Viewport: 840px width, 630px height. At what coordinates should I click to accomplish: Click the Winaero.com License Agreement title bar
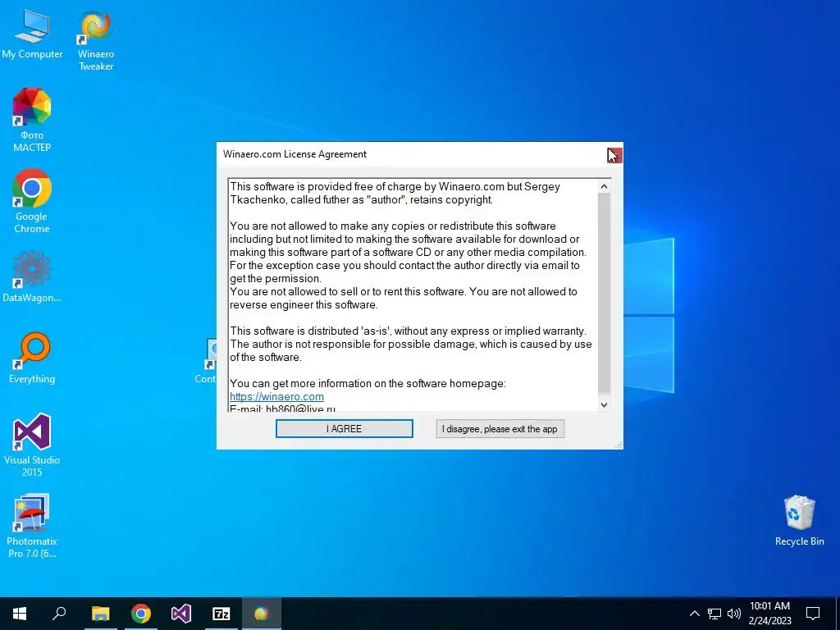412,154
